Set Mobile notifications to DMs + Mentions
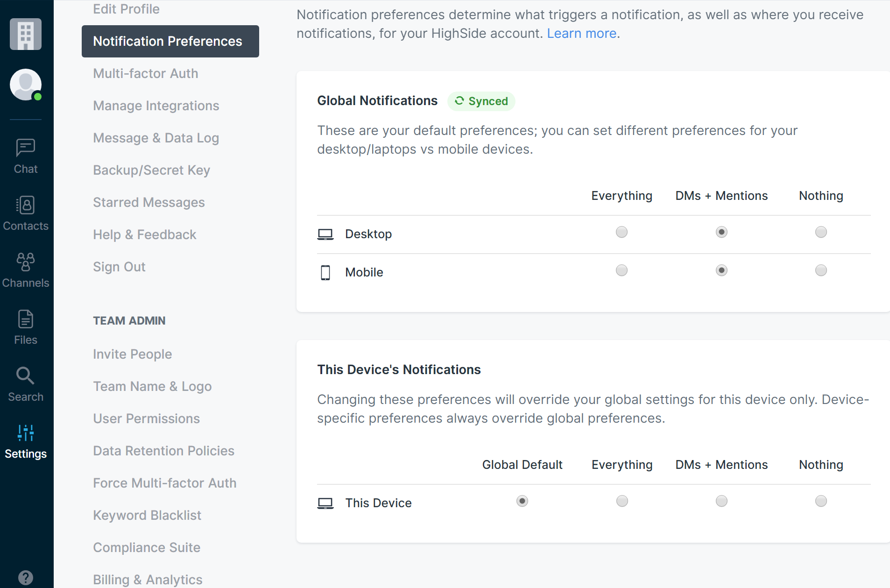This screenshot has height=588, width=890. pyautogui.click(x=721, y=270)
